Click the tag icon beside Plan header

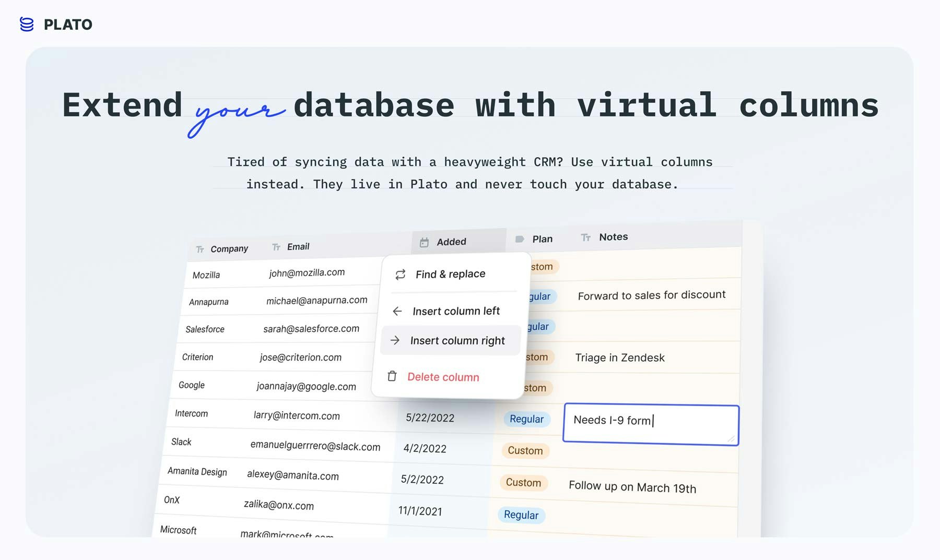520,239
